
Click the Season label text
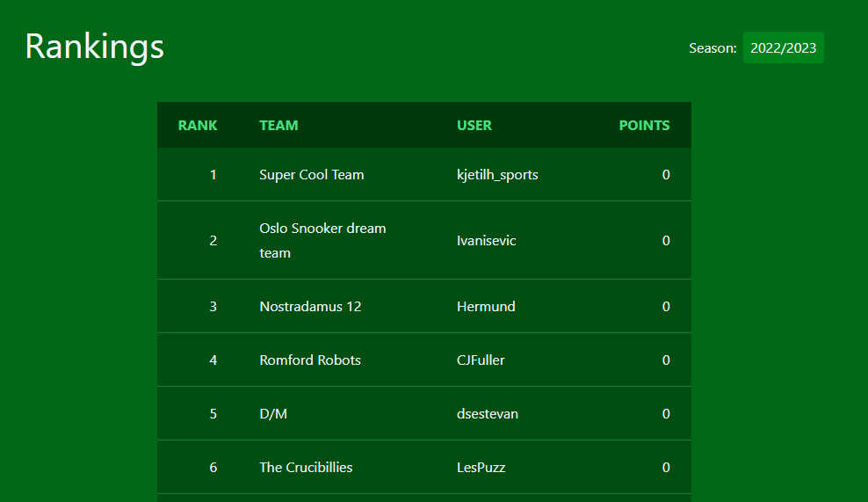(x=712, y=48)
